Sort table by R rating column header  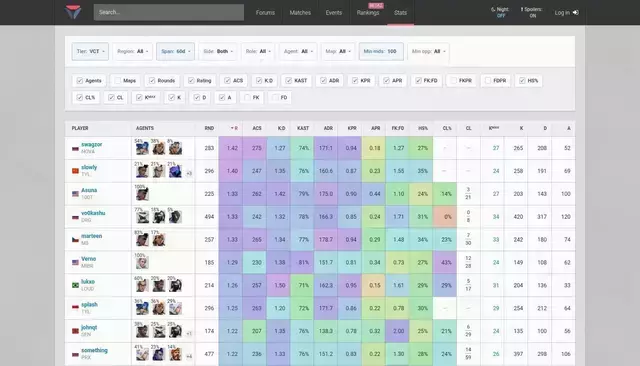(231, 128)
